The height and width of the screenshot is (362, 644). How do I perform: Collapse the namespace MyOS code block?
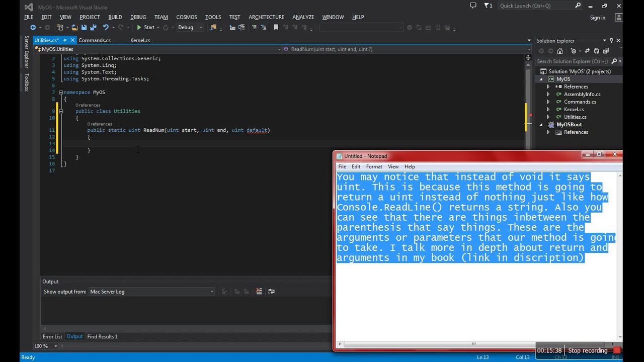point(61,93)
